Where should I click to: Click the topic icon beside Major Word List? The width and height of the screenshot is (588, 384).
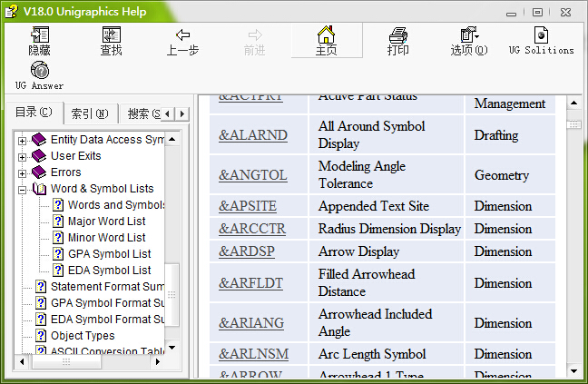pyautogui.click(x=58, y=222)
